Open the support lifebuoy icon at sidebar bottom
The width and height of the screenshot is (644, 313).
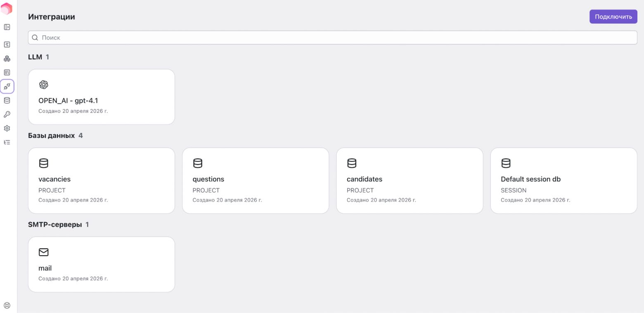7,306
